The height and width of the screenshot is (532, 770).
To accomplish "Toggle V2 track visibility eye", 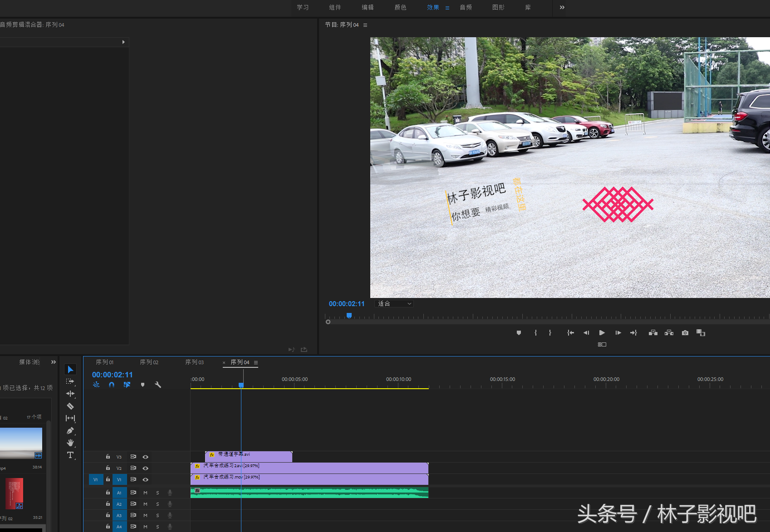I will coord(146,468).
